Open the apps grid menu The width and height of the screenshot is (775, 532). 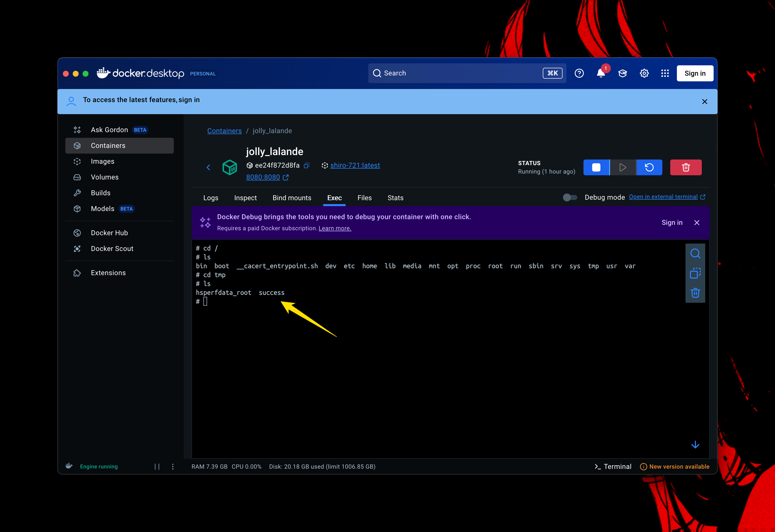click(665, 73)
